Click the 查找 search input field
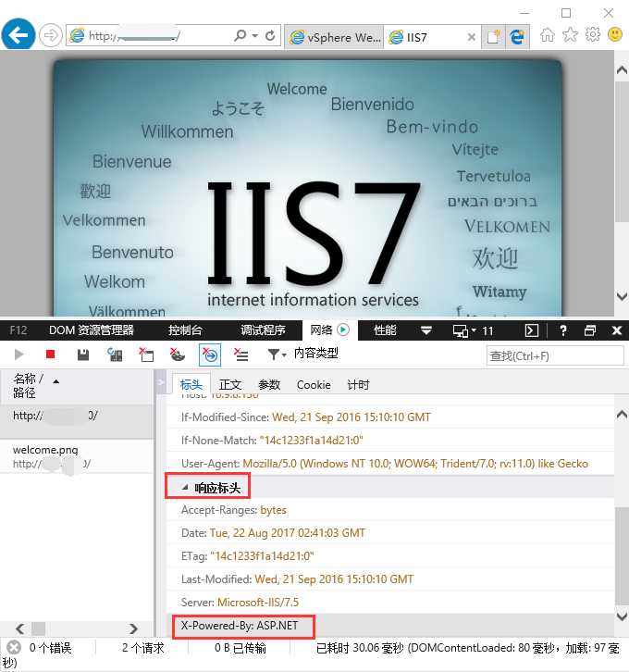 (554, 355)
